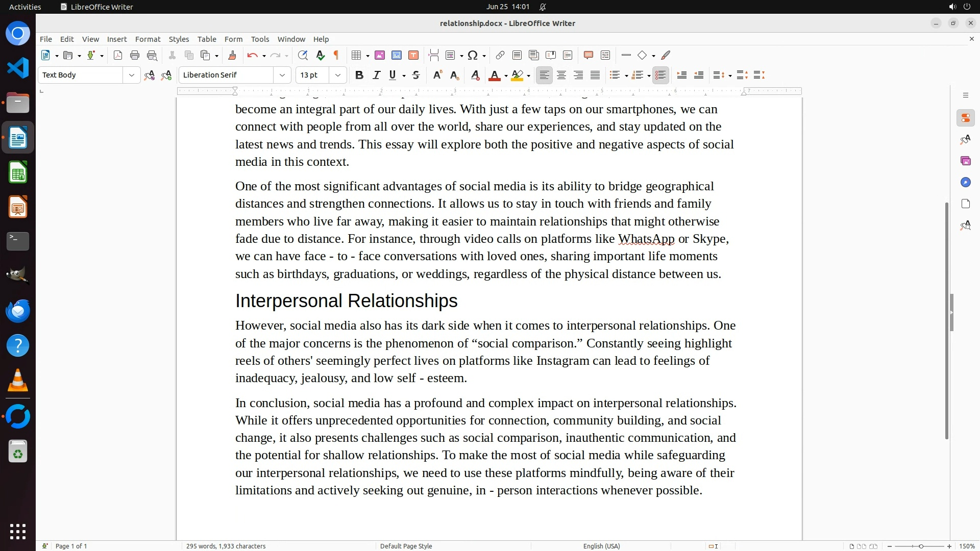The width and height of the screenshot is (980, 551).
Task: Open the Format menu
Action: [148, 39]
